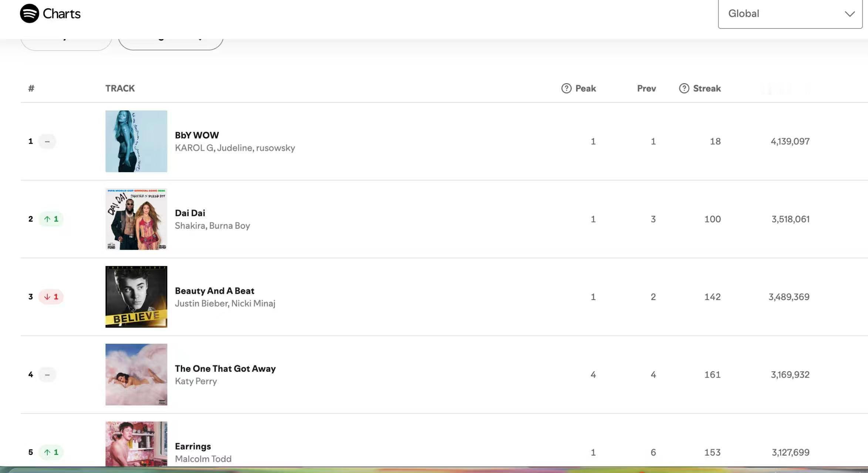Screen dimensions: 868x473
Task: Open artist Burna Boy link
Action: tap(230, 226)
